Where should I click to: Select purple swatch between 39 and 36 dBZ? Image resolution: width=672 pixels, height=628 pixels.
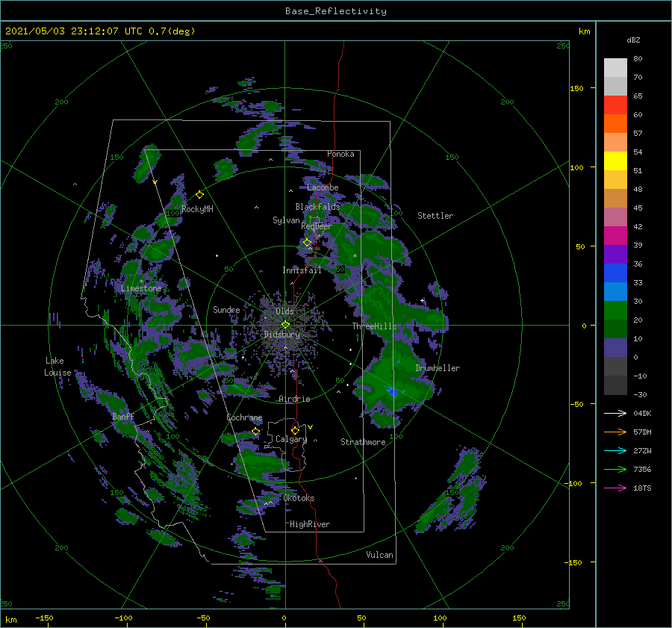[x=615, y=254]
